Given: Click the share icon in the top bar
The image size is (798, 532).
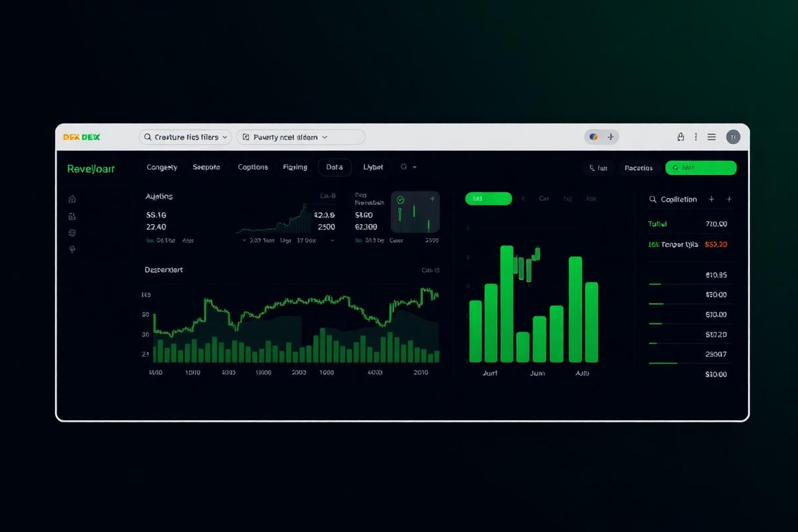Looking at the screenshot, I should pos(680,137).
